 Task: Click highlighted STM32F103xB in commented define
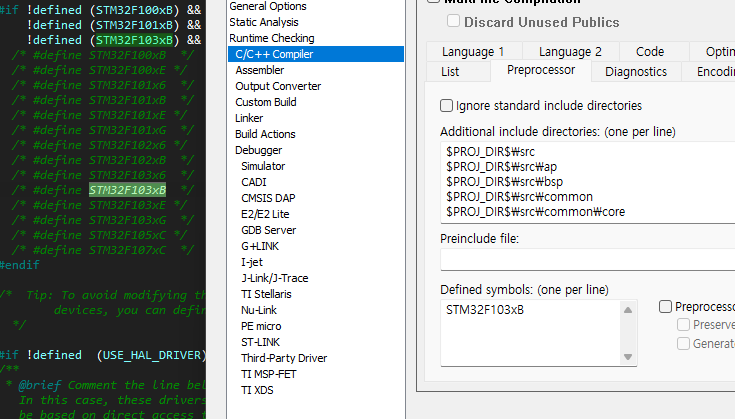(128, 190)
